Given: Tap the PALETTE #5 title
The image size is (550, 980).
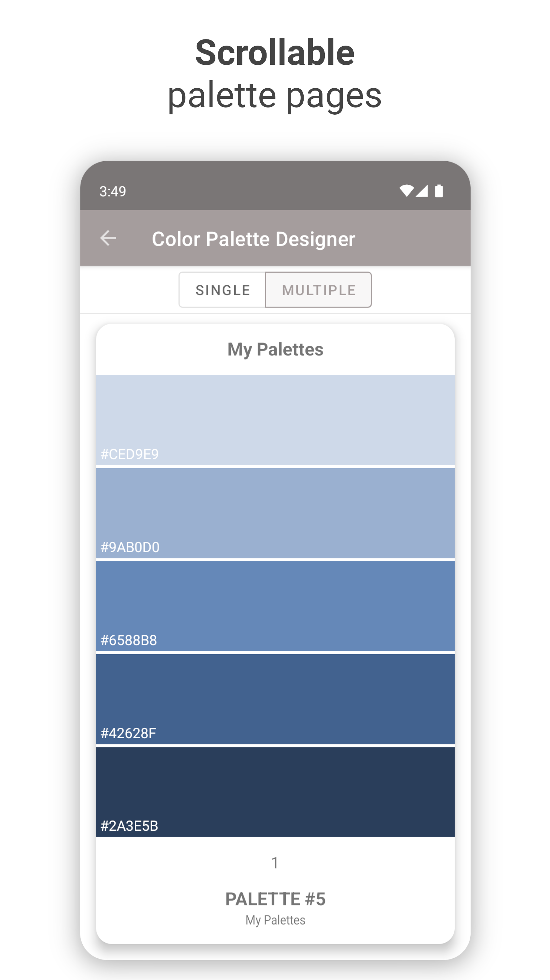Looking at the screenshot, I should 275,899.
